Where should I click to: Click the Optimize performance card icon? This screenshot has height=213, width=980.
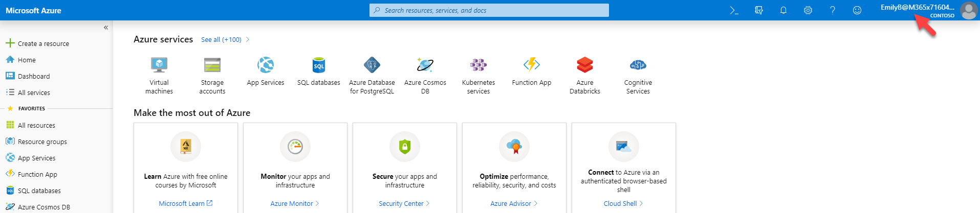click(x=514, y=147)
